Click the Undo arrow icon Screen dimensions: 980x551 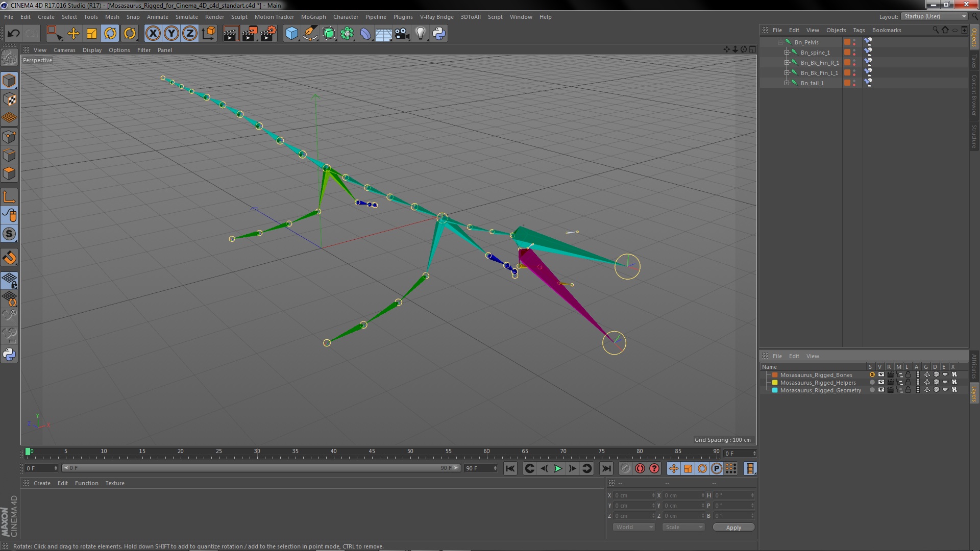click(x=13, y=34)
